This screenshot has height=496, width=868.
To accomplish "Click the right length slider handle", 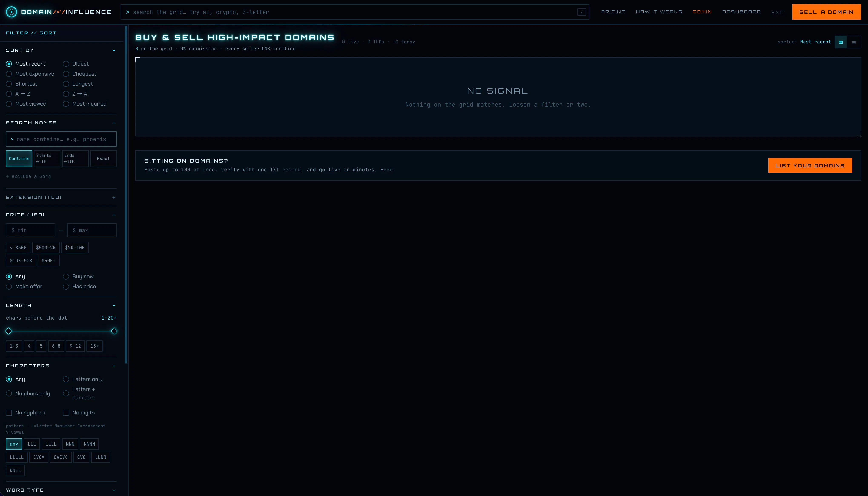I will [x=114, y=331].
